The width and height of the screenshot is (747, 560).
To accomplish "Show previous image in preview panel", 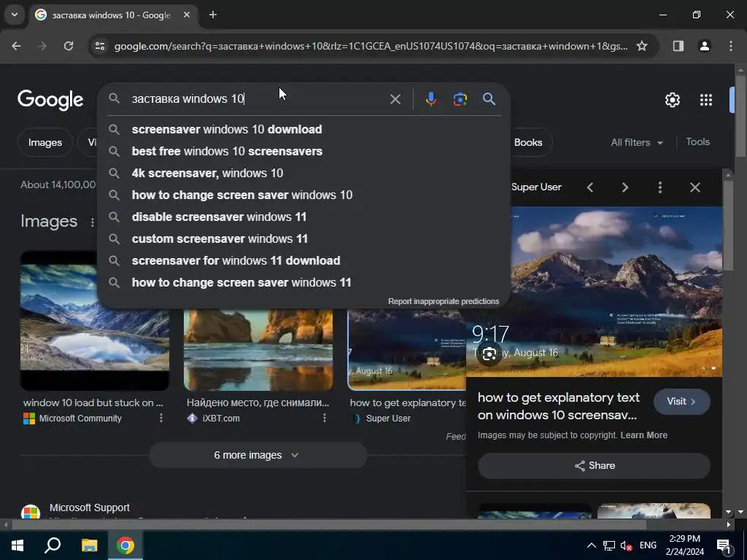I will 590,187.
